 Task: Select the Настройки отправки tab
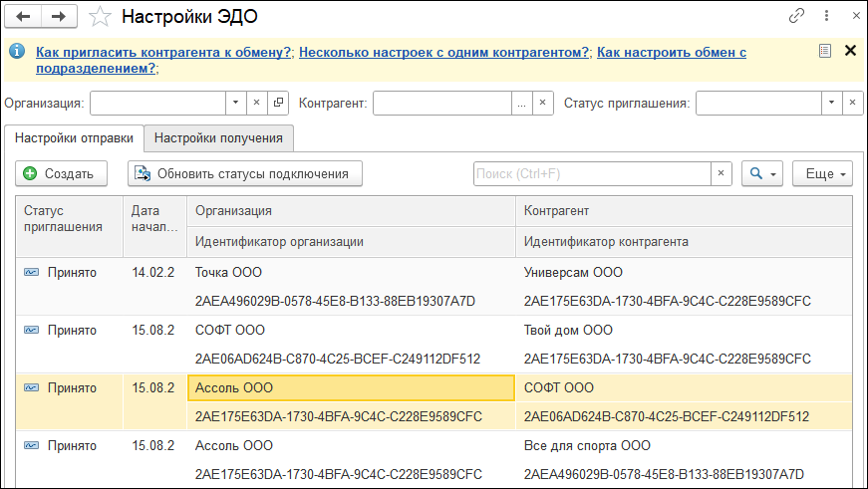(74, 138)
